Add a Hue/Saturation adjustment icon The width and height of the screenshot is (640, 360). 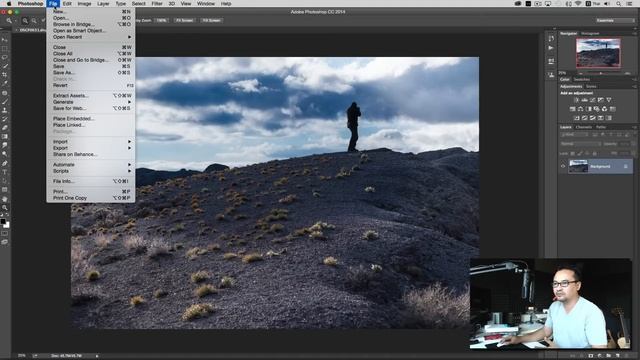click(x=572, y=109)
